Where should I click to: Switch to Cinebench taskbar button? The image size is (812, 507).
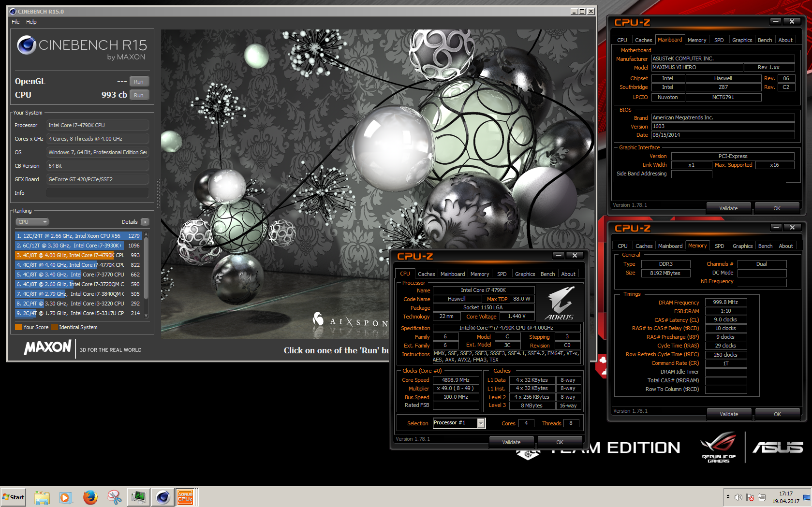click(162, 497)
